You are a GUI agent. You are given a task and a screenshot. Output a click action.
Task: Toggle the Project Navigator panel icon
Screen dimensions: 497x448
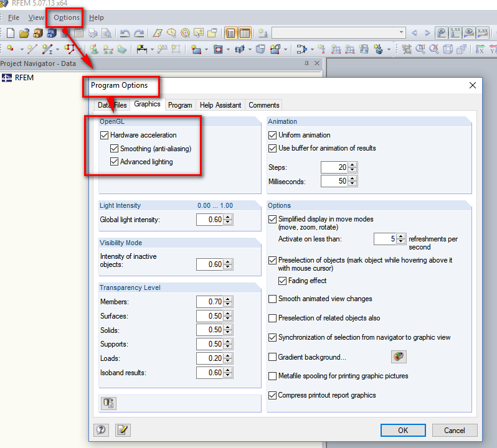(230, 33)
